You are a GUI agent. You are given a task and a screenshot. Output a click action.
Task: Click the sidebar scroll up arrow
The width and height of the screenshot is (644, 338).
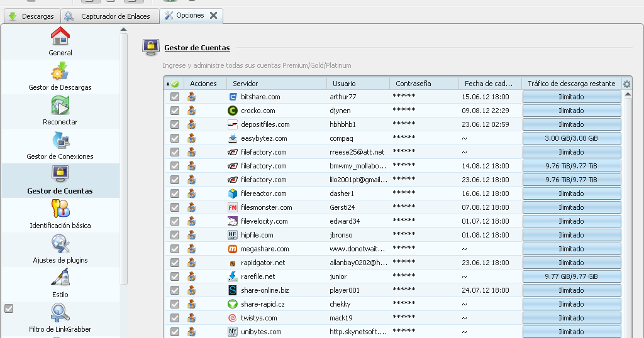click(124, 30)
